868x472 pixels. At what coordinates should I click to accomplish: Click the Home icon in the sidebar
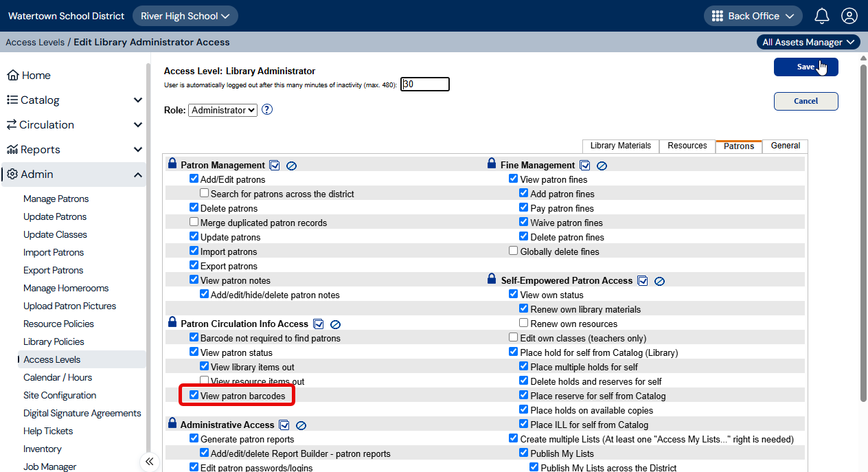tap(15, 75)
